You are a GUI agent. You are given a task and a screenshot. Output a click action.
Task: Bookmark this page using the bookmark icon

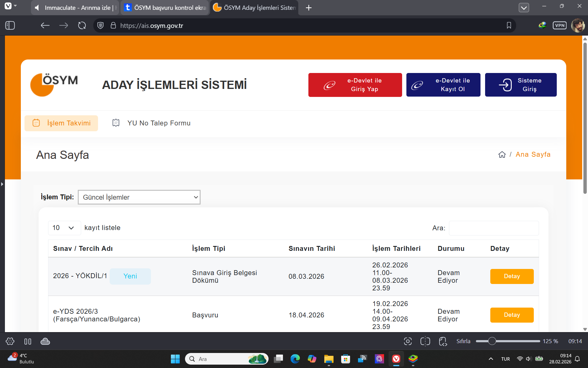pos(509,25)
